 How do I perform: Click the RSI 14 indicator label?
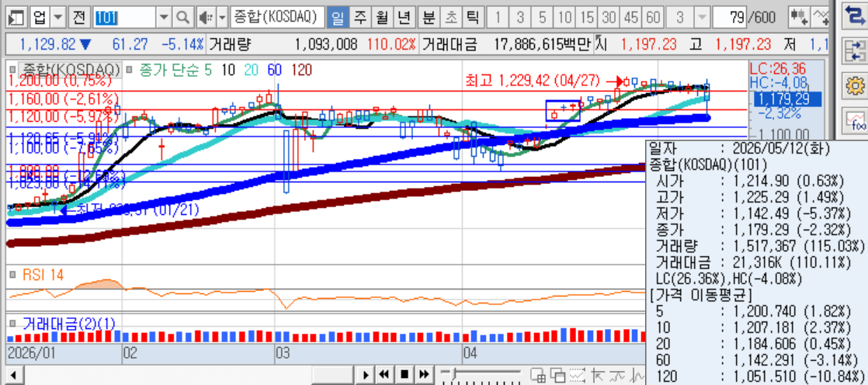click(x=42, y=274)
